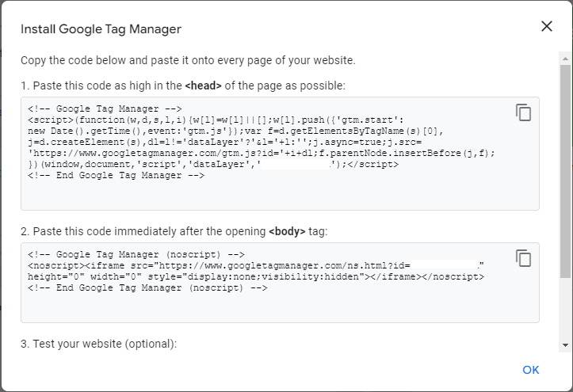573x392 pixels.
Task: Click the scrollbar track below the thumb
Action: pos(565,308)
